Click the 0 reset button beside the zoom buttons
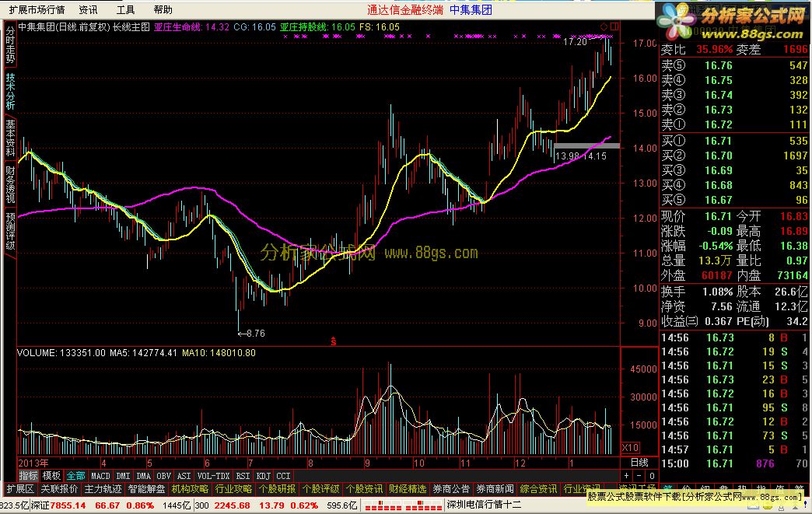This screenshot has width=812, height=514. (x=652, y=476)
